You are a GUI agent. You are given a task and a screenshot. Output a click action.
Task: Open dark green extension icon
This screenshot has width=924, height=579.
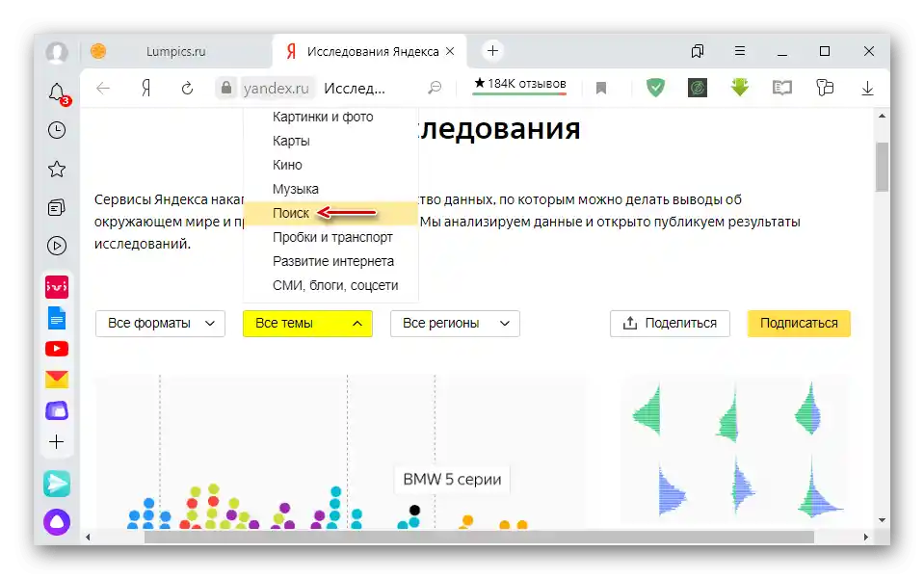698,88
